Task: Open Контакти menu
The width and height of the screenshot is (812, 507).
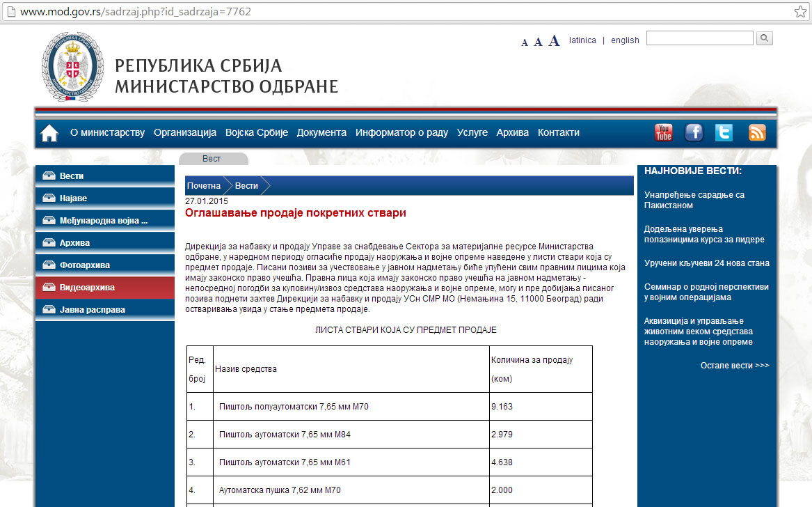Action: click(x=558, y=133)
